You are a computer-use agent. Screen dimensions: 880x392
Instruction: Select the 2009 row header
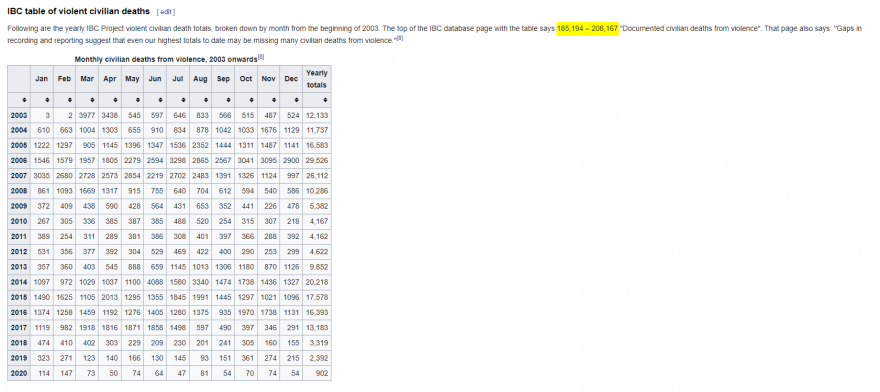[19, 206]
